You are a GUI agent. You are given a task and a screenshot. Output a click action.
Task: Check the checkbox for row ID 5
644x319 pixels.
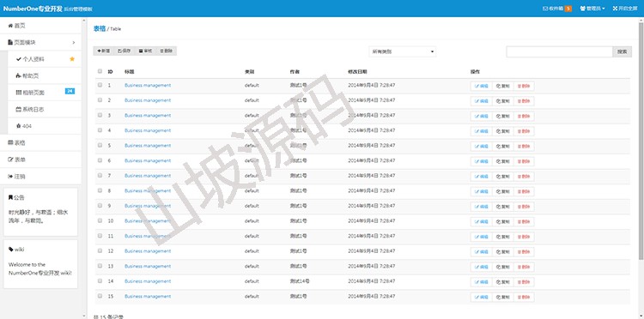100,145
